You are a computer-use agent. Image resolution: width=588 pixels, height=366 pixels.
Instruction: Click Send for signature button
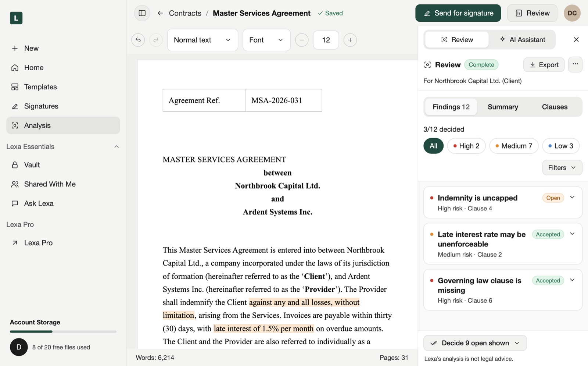click(458, 13)
